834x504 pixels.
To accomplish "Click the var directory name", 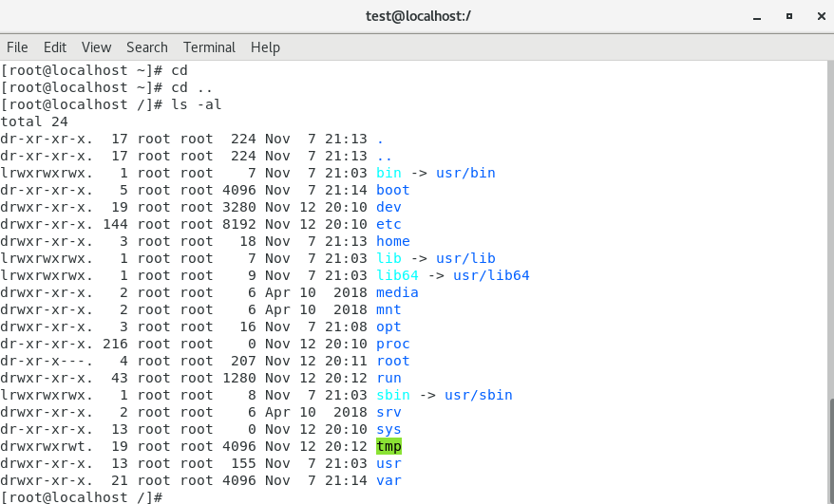I will click(x=389, y=480).
